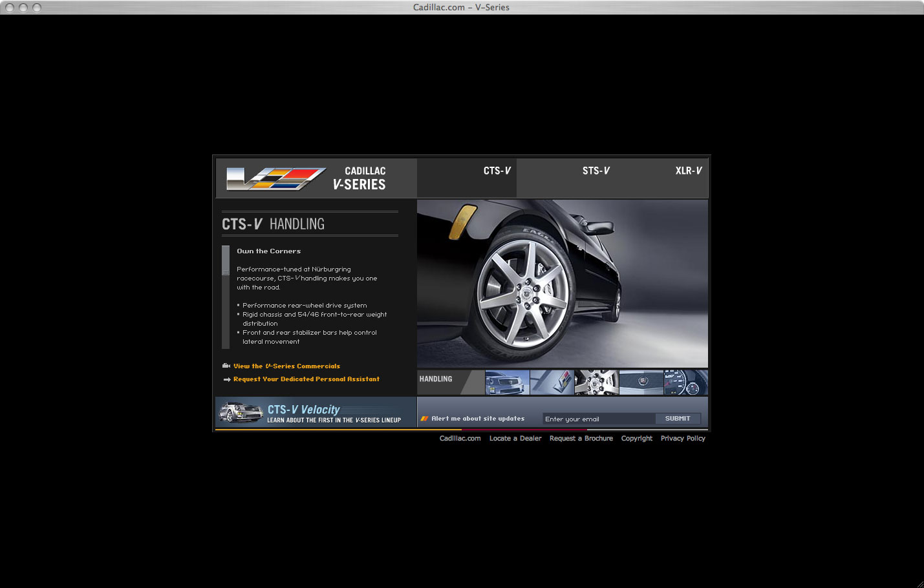Image resolution: width=924 pixels, height=588 pixels.
Task: Click the Performance rear-wheel drive system bullet
Action: point(305,306)
